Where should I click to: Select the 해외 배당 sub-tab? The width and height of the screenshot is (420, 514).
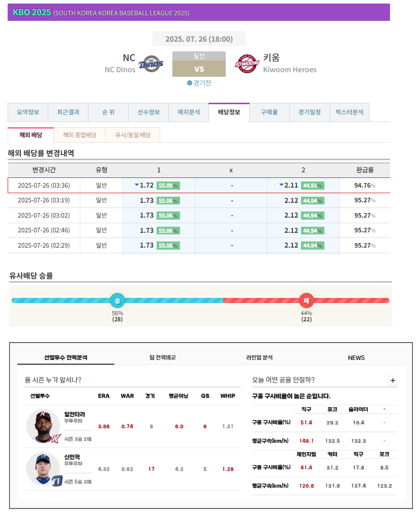point(31,135)
